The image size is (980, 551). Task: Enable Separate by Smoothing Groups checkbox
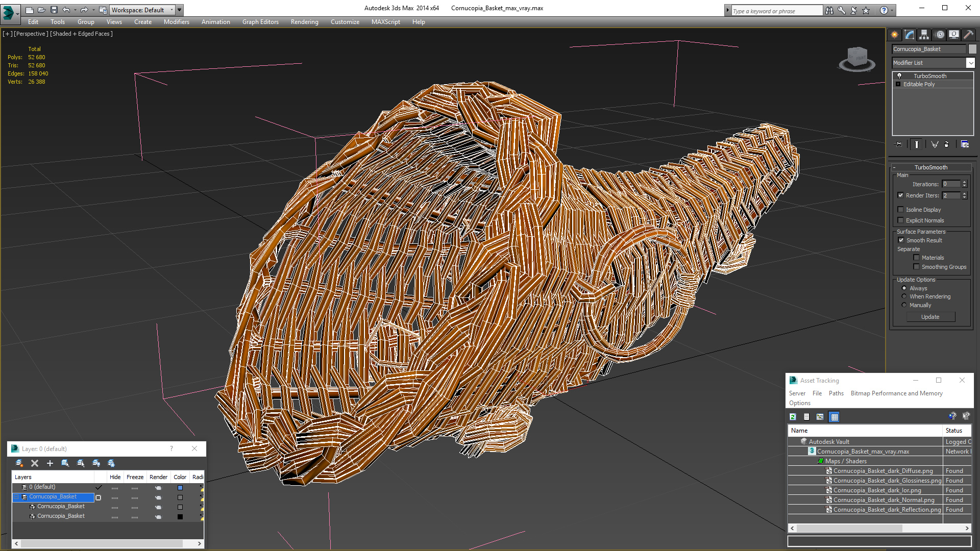(x=916, y=267)
